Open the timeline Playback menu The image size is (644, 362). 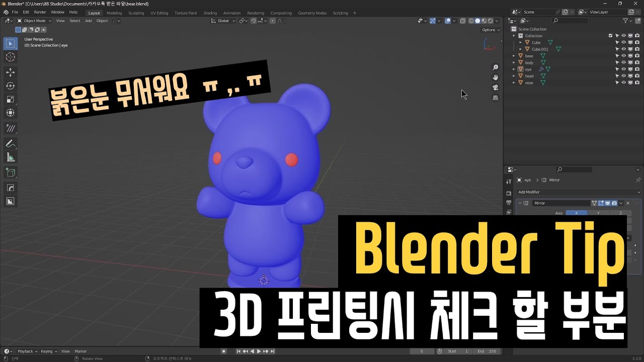tap(27, 351)
